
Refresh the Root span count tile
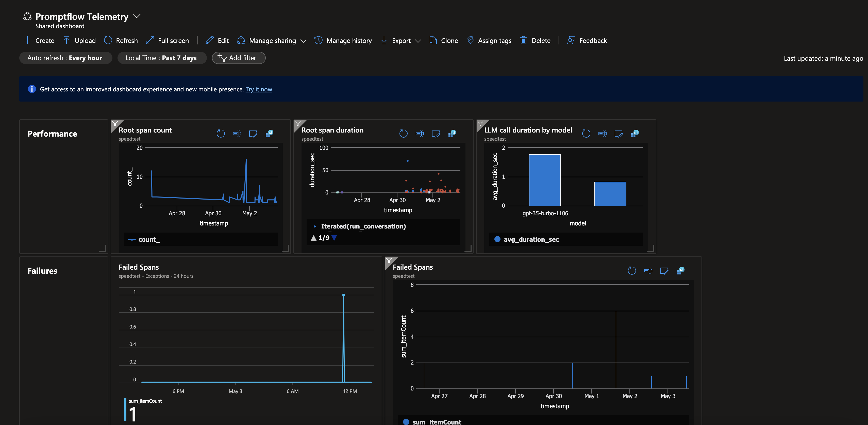[221, 134]
